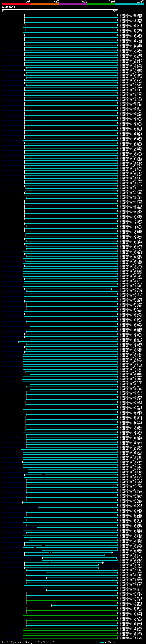Select the UniRef100_Q75G91 label
Screen dimensions: 146x644
click(131, 93)
